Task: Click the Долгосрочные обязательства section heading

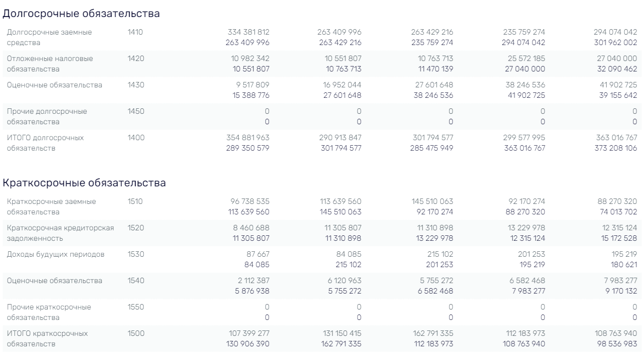Action: pos(81,14)
